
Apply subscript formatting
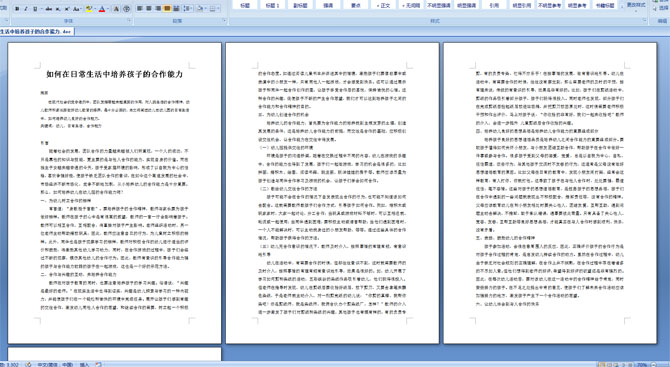(x=58, y=9)
